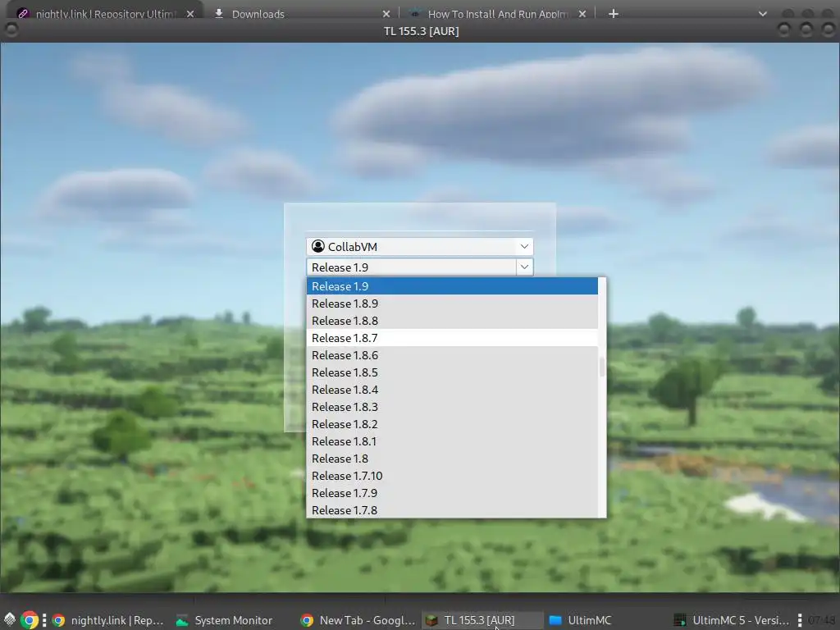Select Release 1.8.1 version
The width and height of the screenshot is (840, 630).
452,441
